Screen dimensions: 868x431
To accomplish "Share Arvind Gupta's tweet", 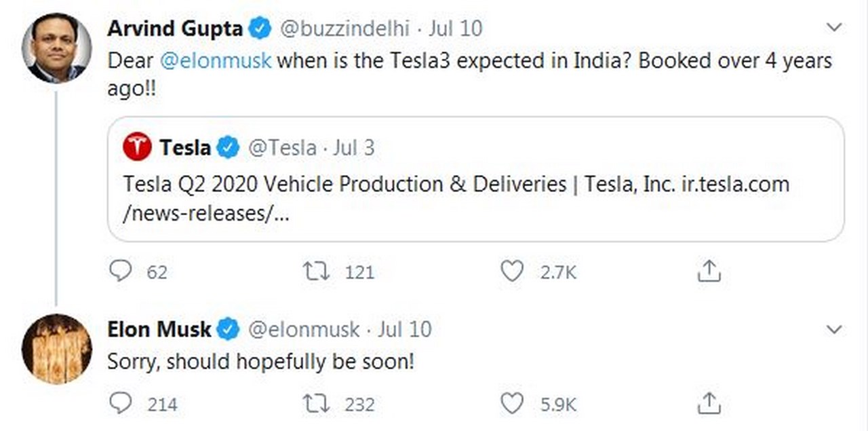I will [x=708, y=272].
